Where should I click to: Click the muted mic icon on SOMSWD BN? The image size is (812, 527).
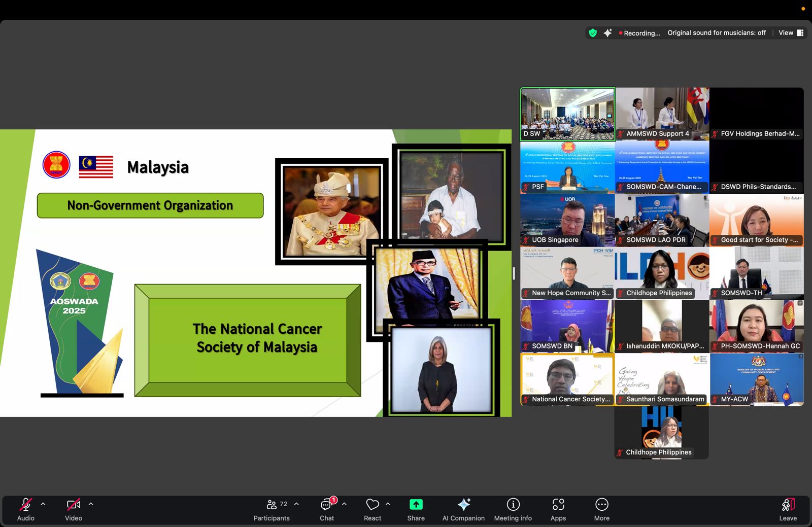point(526,346)
